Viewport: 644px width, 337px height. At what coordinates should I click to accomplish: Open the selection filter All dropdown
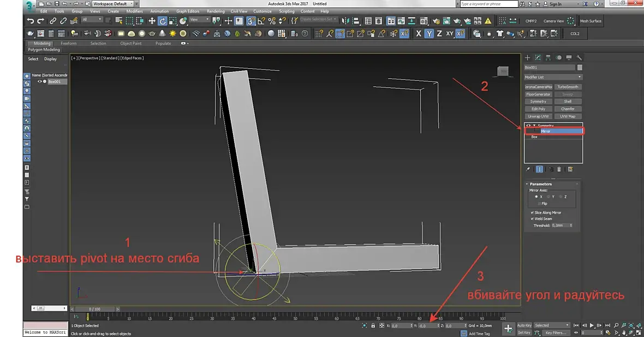[92, 19]
